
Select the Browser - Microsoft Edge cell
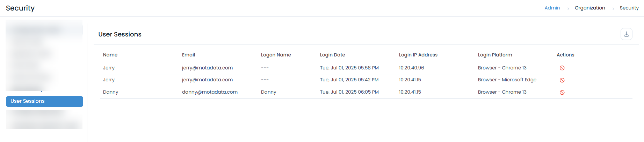507,80
